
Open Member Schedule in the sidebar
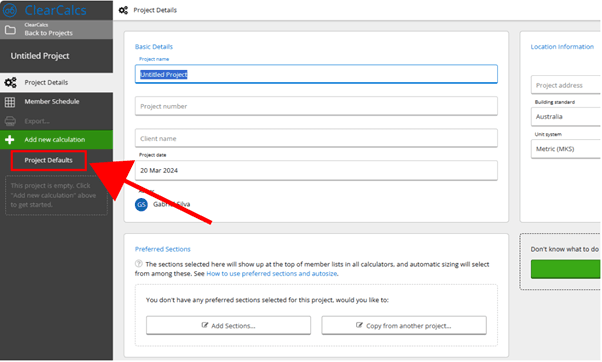[56, 102]
